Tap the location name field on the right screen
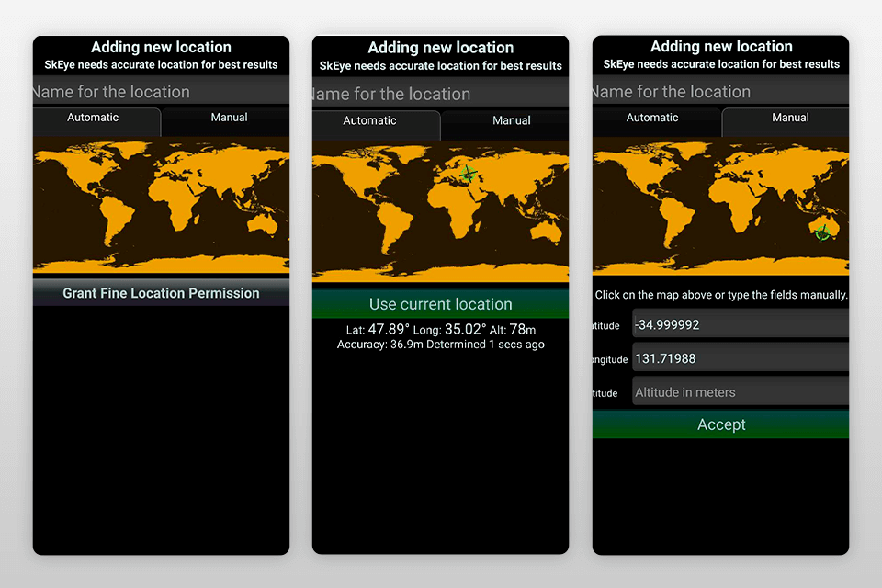The height and width of the screenshot is (588, 882). coord(720,92)
